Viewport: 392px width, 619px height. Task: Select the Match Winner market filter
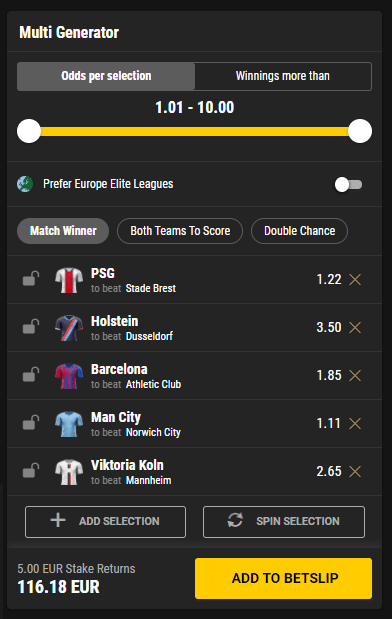63,231
